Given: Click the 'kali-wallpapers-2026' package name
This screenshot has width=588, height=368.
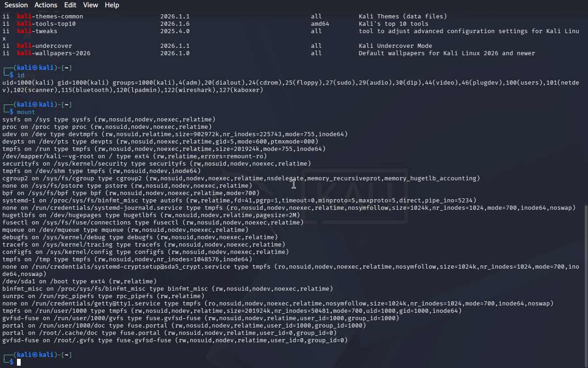Looking at the screenshot, I should click(54, 53).
